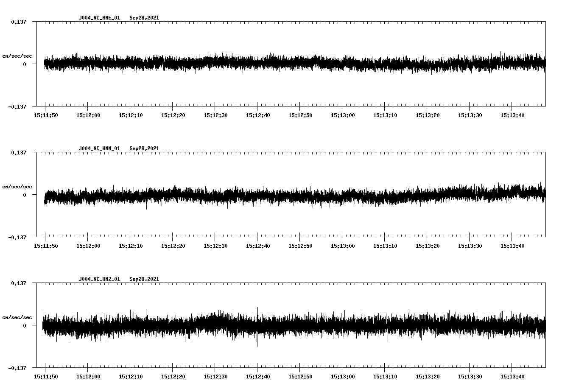576x392 pixels.
Task: Pick the 15:12:30 time label under HNN plot
Action: pos(215,246)
